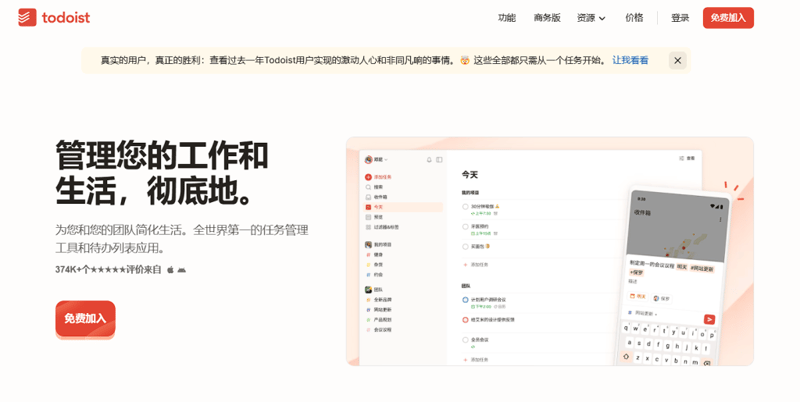Open the phone's three-dot menu

[720, 219]
